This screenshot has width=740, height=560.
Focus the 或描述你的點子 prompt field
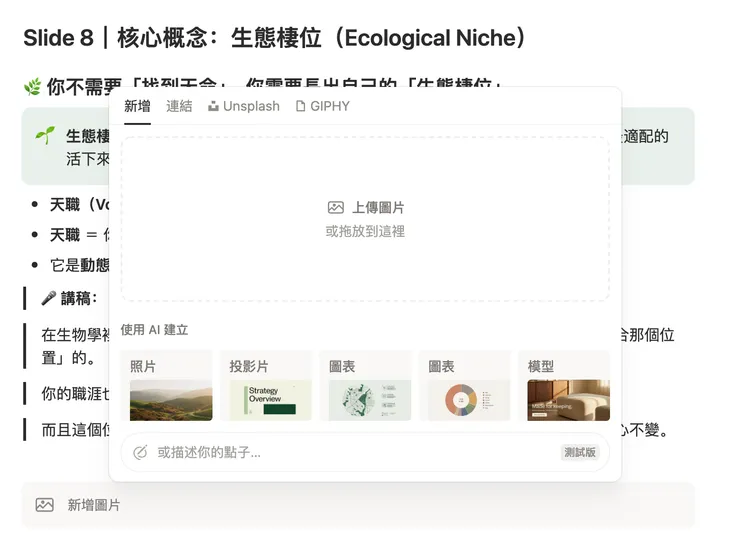tap(365, 452)
